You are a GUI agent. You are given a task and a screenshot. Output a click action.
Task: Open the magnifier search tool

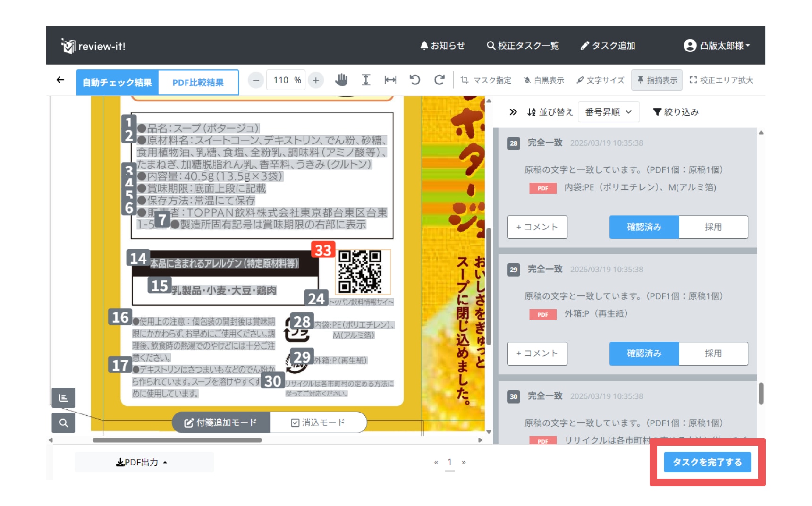63,423
